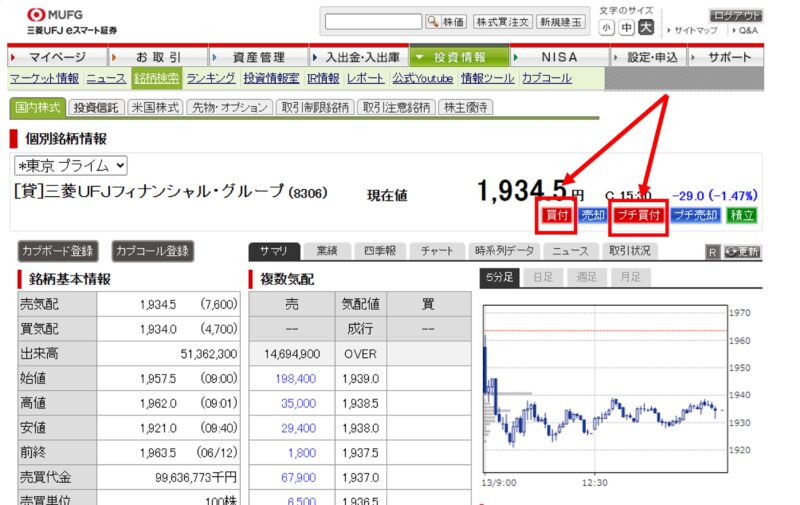Image resolution: width=800 pixels, height=505 pixels.
Task: Switch to the サマリ tab
Action: coord(274,251)
